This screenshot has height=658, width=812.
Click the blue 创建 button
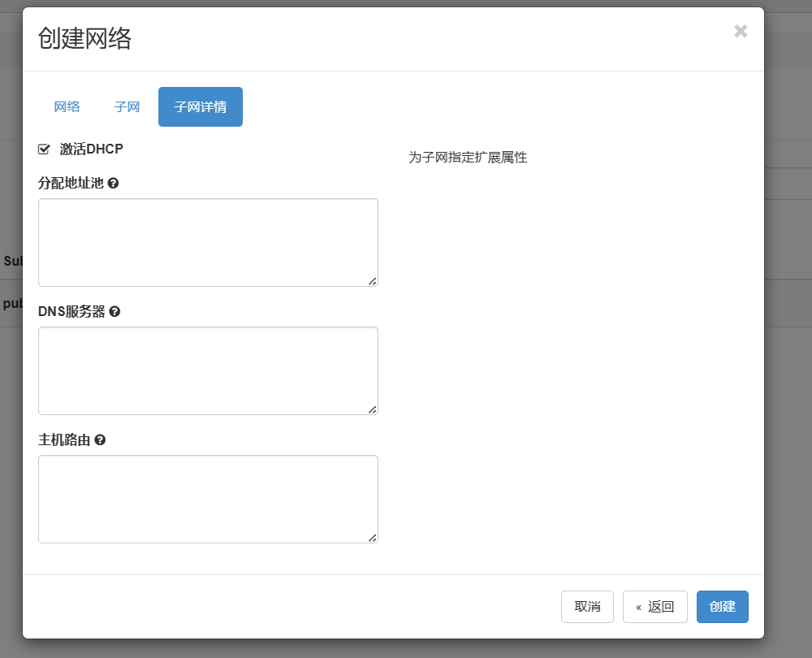722,607
